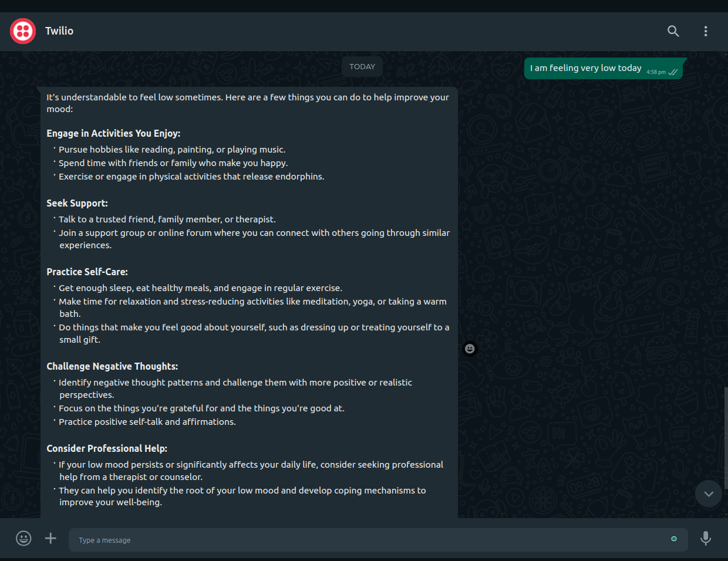Screen dimensions: 728x561
Task: Click the double-check read receipt icon
Action: click(x=673, y=72)
